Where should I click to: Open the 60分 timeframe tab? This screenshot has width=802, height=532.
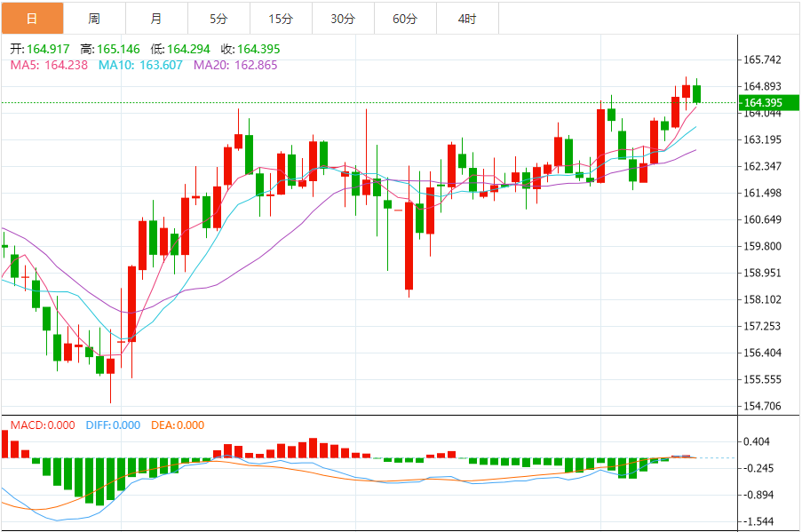tap(406, 19)
